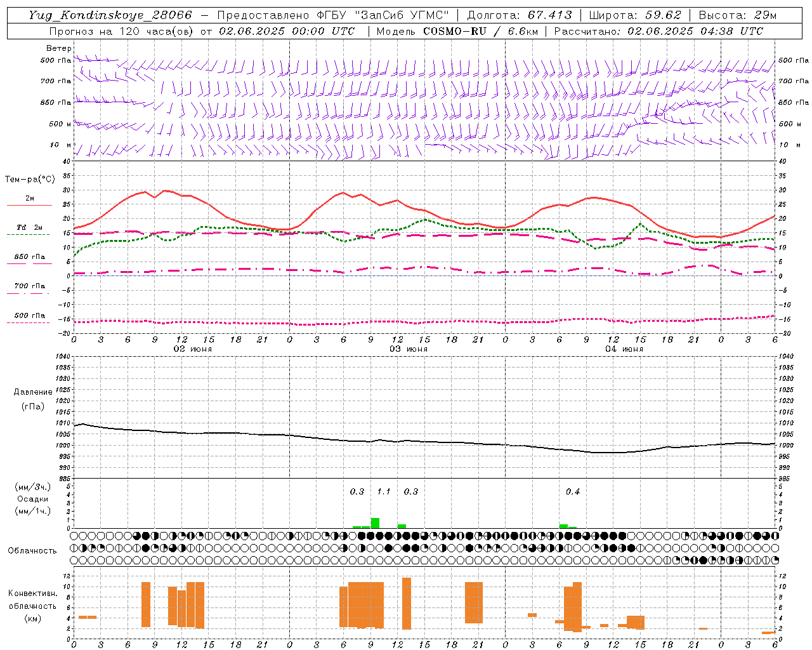Image resolution: width=812 pixels, height=650 pixels.
Task: Click the tallest green precipitation bar on 03 июня
Action: pyautogui.click(x=375, y=523)
